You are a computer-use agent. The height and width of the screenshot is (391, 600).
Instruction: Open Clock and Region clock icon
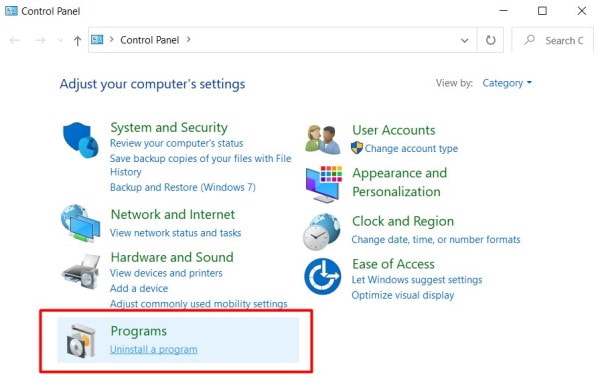point(321,232)
